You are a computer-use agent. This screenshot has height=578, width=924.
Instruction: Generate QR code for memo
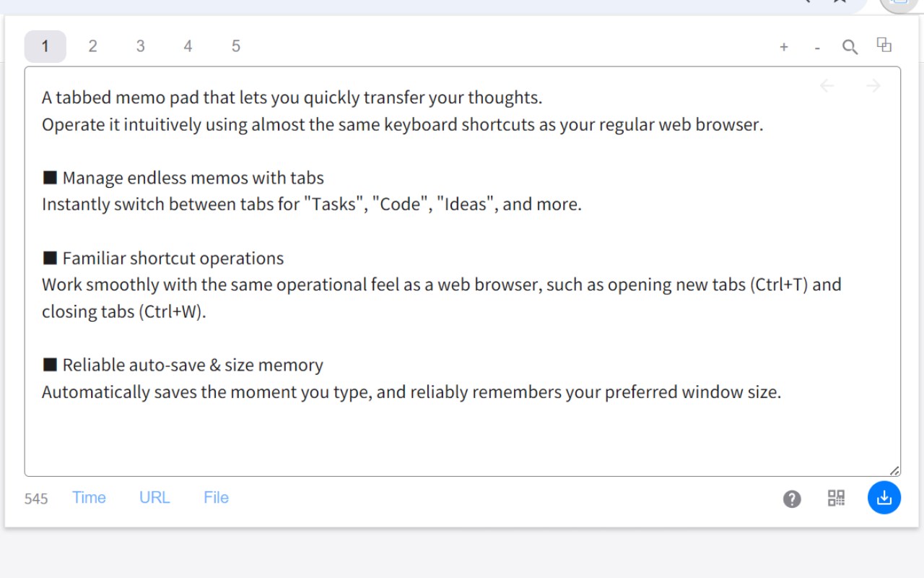836,498
